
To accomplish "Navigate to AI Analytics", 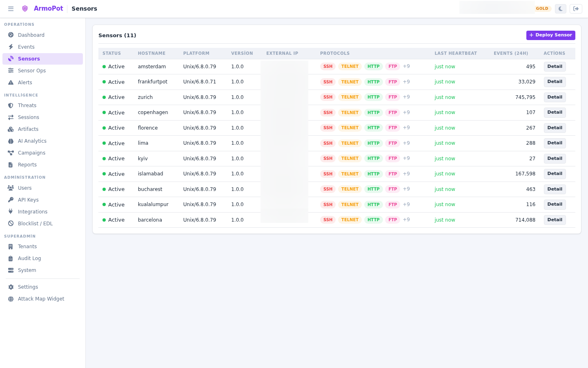I will pyautogui.click(x=42, y=141).
